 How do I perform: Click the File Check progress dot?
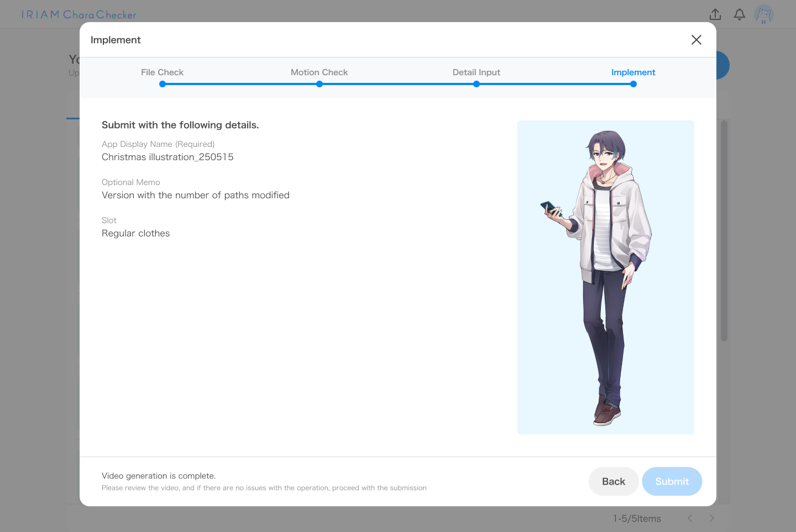click(x=163, y=84)
